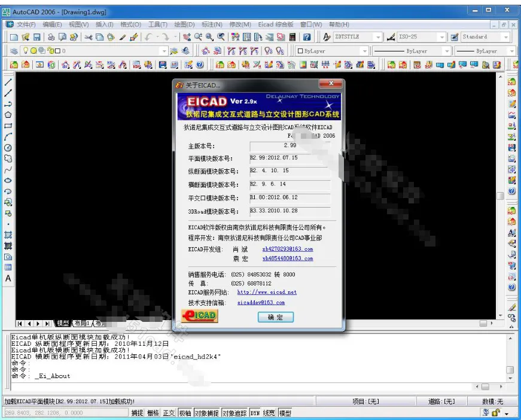The image size is (521, 420).
Task: Open the http://www.eicad.net link
Action: click(267, 292)
